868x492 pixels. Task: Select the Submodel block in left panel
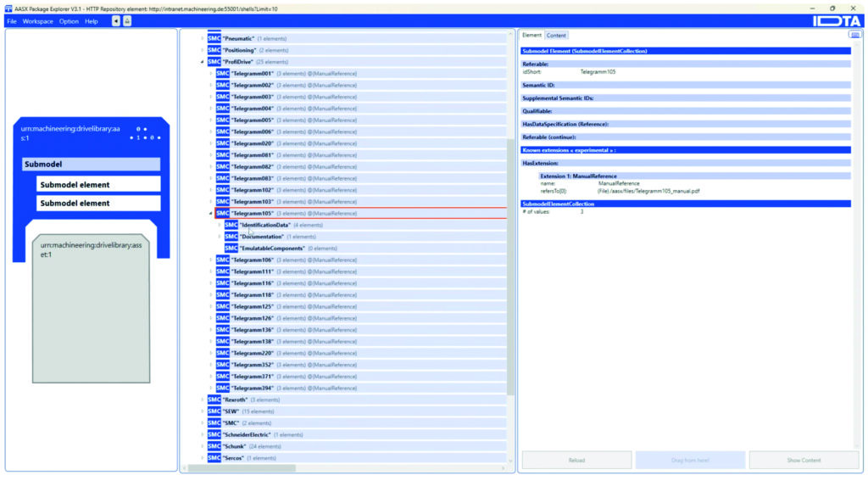[92, 164]
